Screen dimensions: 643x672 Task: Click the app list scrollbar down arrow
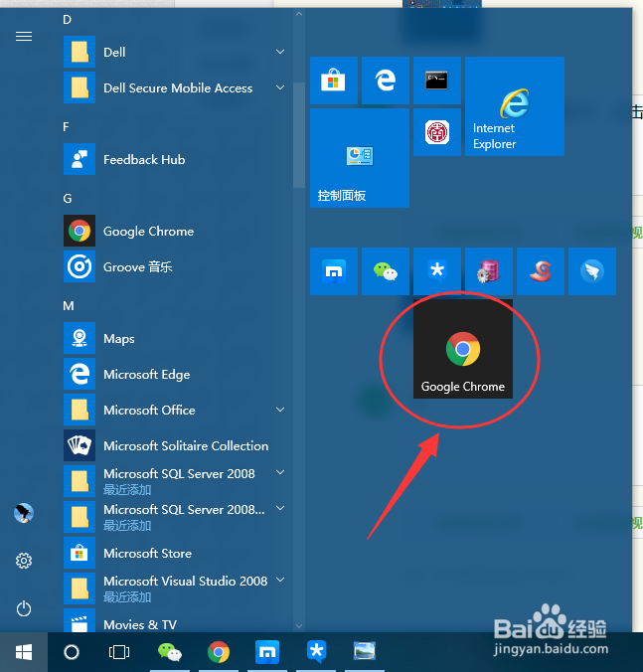pyautogui.click(x=299, y=626)
